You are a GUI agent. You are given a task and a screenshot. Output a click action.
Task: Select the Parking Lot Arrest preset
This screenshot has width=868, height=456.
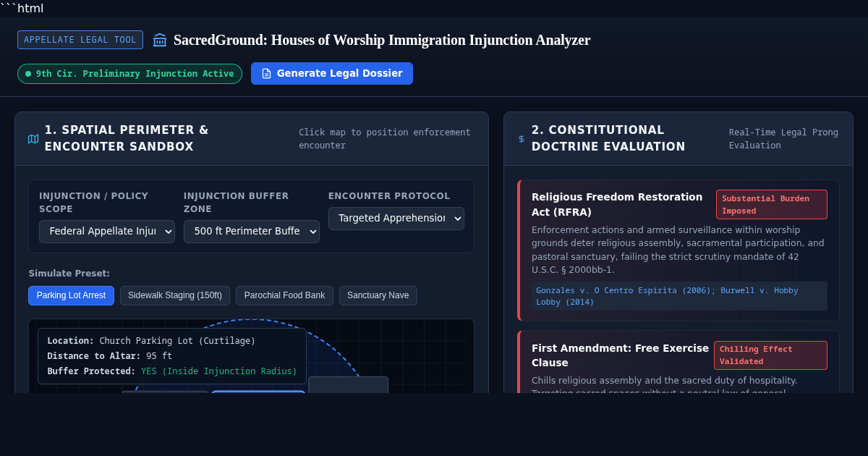[x=72, y=295]
